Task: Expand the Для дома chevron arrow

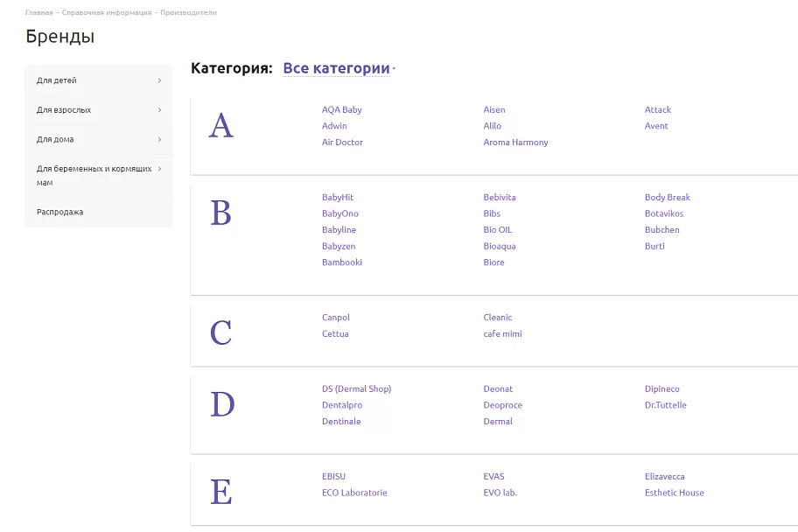Action: [159, 139]
